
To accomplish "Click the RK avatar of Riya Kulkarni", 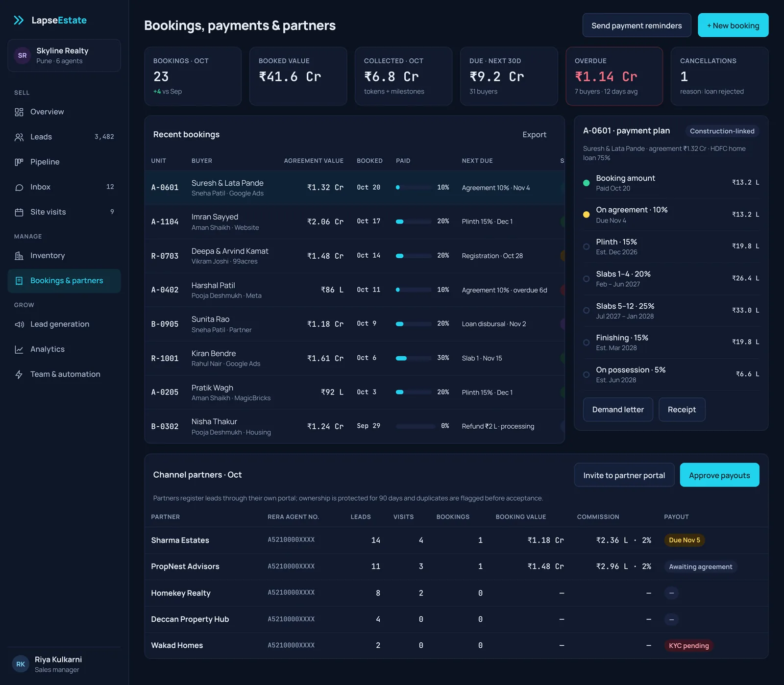I will [21, 664].
